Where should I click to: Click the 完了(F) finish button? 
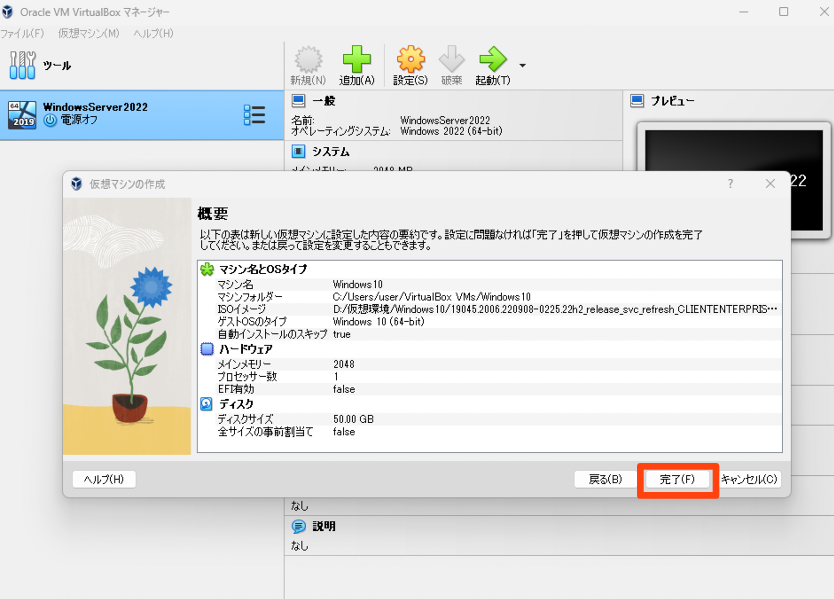click(677, 479)
